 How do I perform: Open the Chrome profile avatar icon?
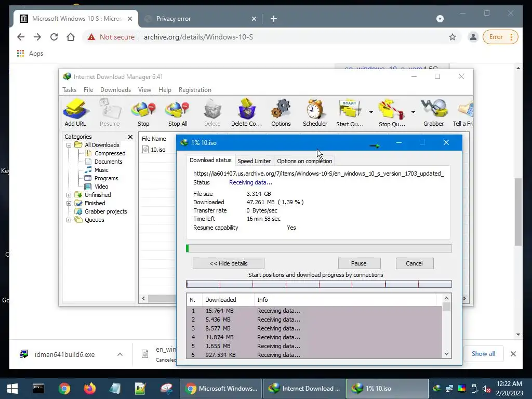point(473,37)
